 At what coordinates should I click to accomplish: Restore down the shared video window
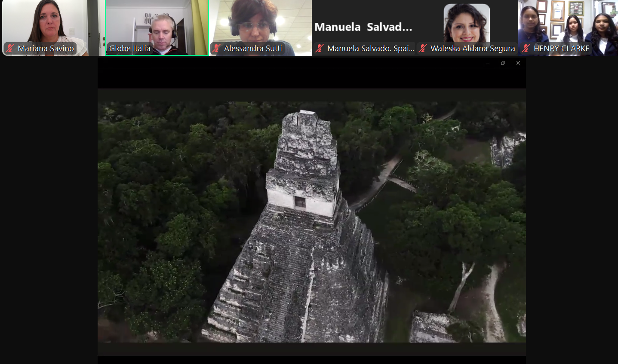point(503,63)
